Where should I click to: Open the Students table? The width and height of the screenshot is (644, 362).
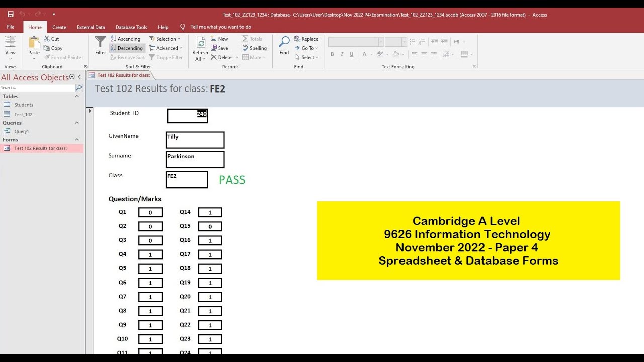pos(24,105)
